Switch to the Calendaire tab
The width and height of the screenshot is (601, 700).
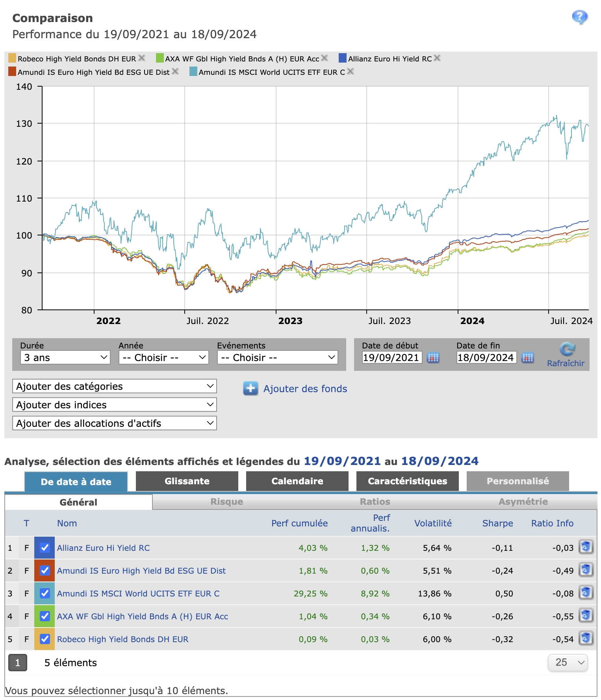[297, 481]
